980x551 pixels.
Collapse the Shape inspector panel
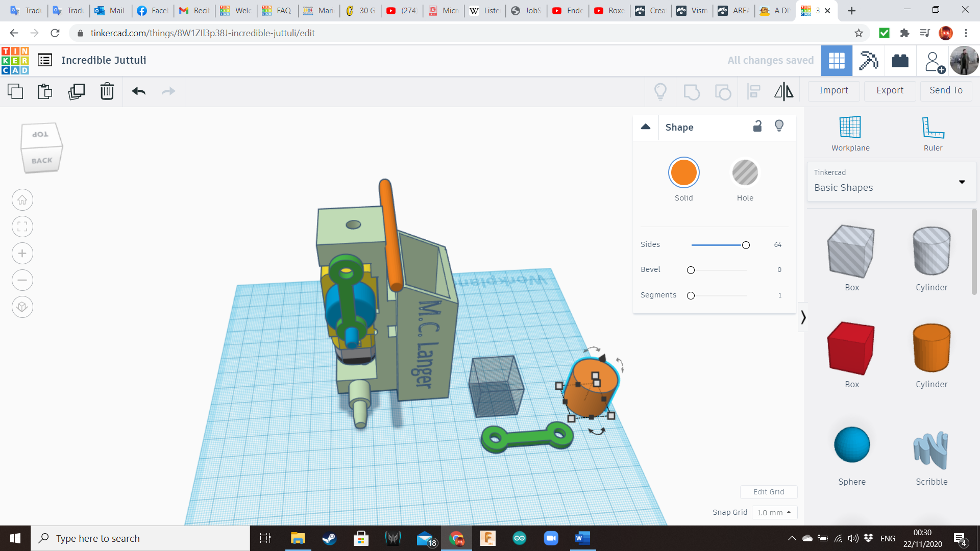tap(646, 127)
